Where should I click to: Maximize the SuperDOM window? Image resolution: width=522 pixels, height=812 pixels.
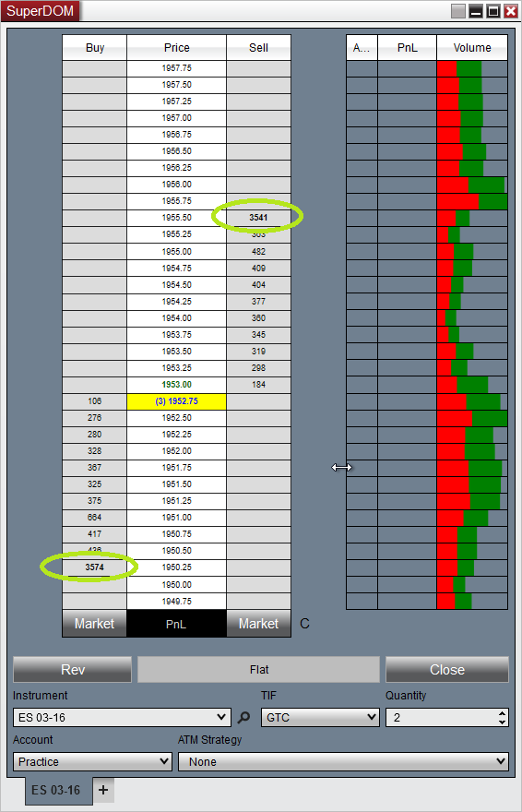point(493,11)
